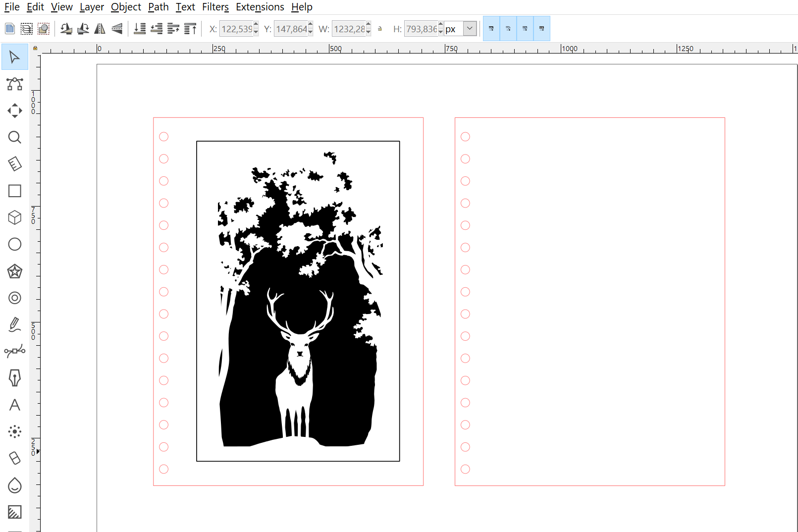
Task: Raise selection one step
Action: pyautogui.click(x=173, y=29)
